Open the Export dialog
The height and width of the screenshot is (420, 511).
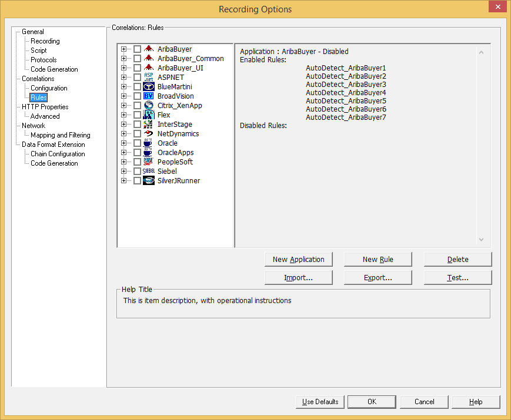(x=378, y=278)
